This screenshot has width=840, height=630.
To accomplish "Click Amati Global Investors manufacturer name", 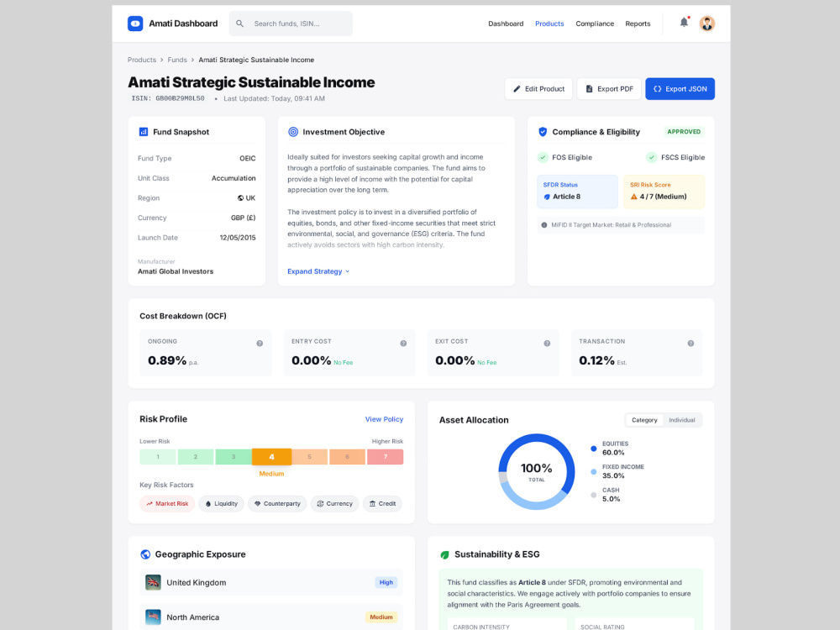I will (176, 271).
